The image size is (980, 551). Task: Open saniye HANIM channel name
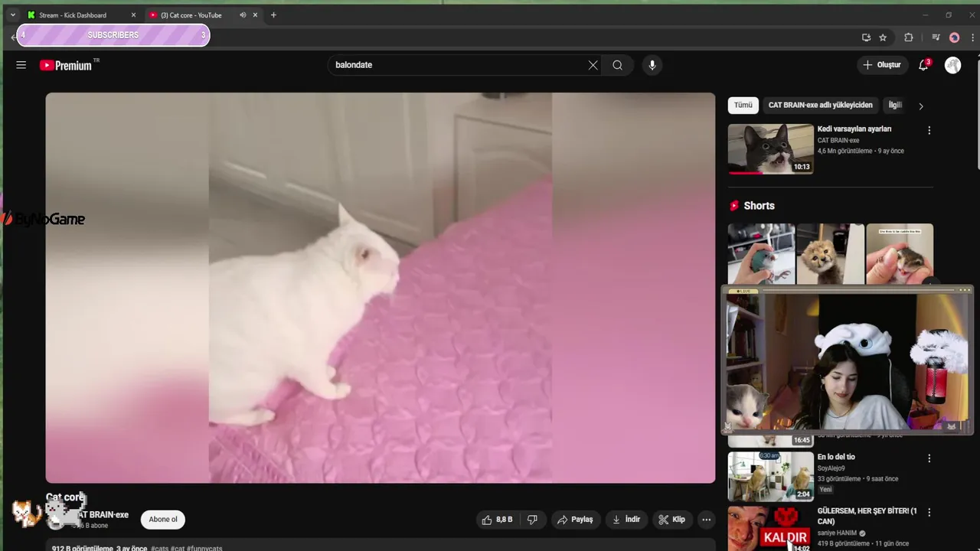pyautogui.click(x=837, y=533)
